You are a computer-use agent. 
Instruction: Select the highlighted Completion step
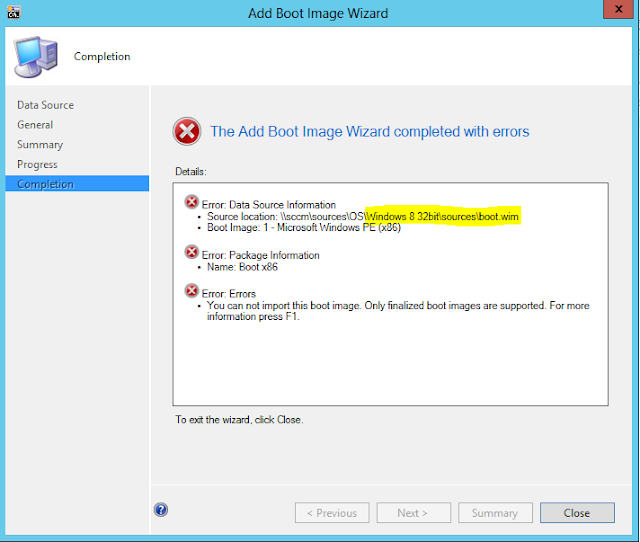(x=77, y=184)
